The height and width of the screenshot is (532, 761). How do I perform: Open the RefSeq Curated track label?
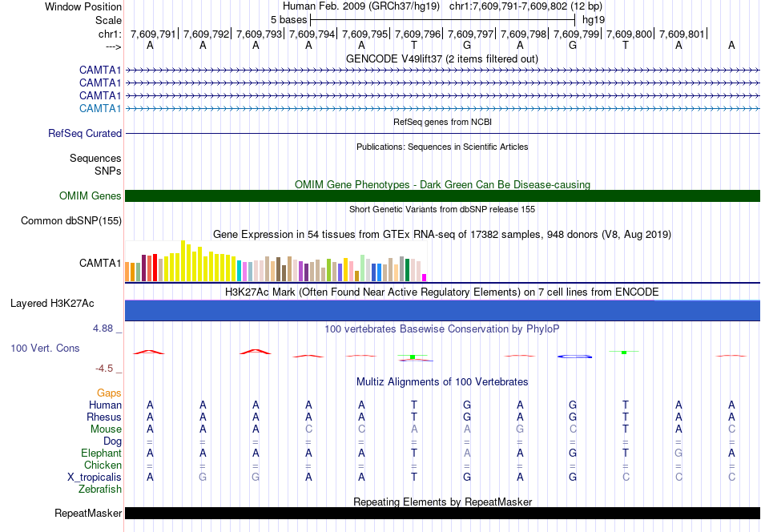click(x=85, y=134)
